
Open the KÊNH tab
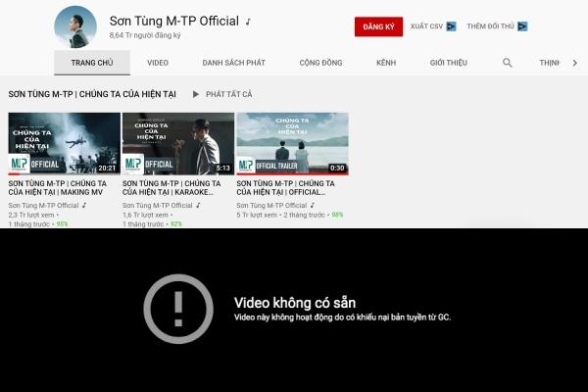386,63
